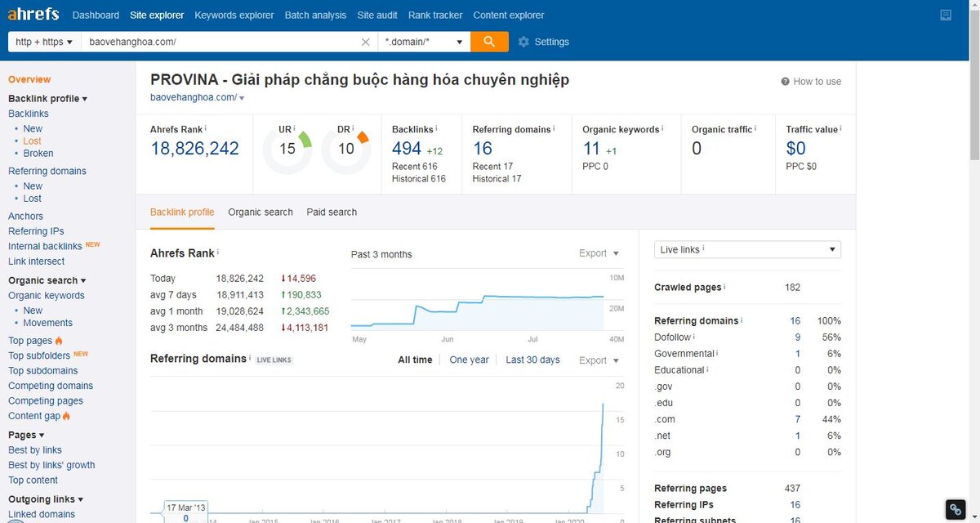Screen dimensions: 980x523
Task: Click the 11 organic keywords count
Action: 591,149
